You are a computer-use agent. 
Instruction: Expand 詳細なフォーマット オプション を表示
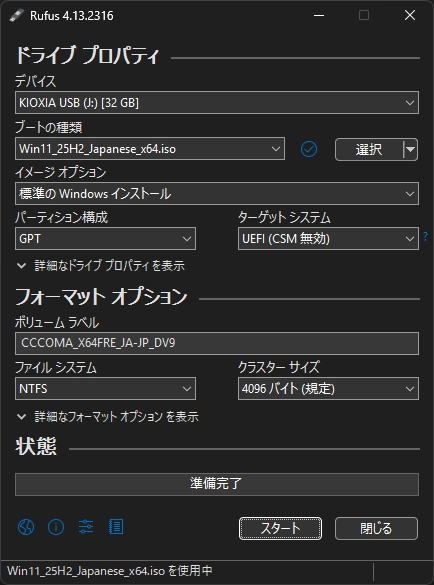[108, 416]
